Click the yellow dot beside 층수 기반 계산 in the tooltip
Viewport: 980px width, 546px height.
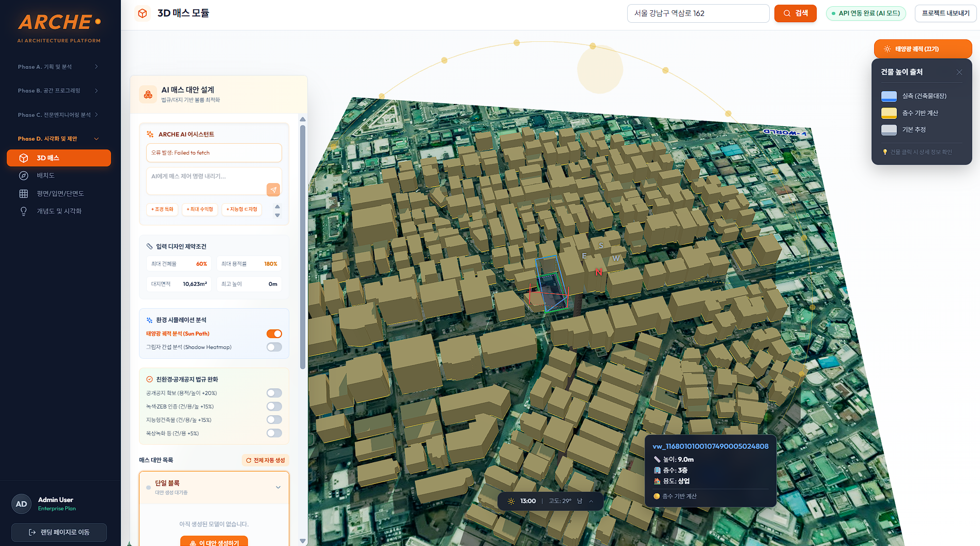[657, 496]
